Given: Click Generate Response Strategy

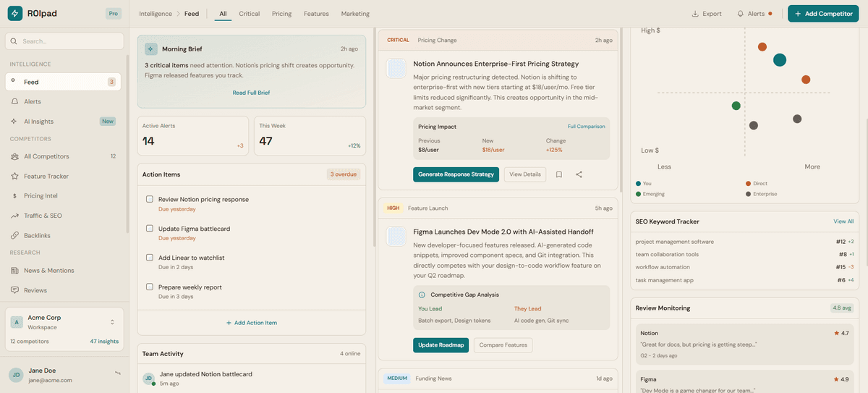Looking at the screenshot, I should coord(456,174).
